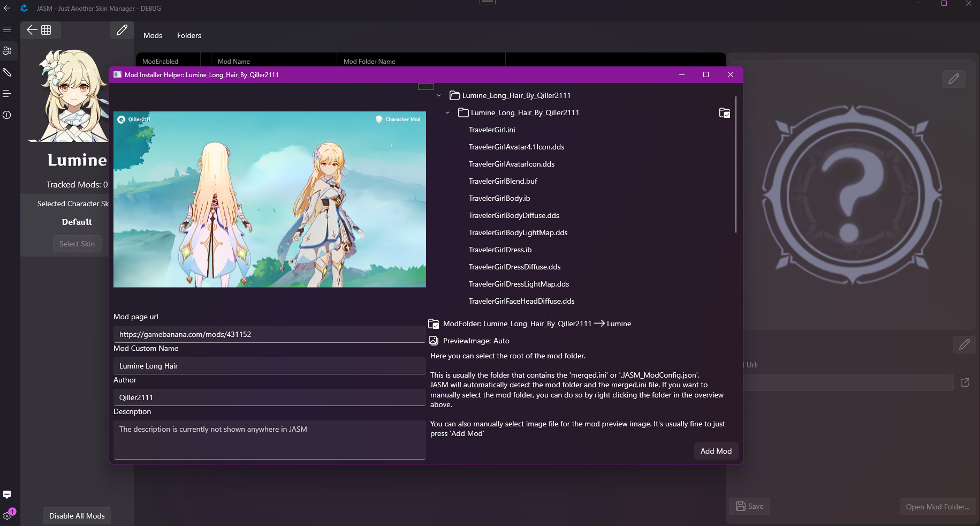This screenshot has width=980, height=526.
Task: Minimize the Mod Installer Helper window
Action: click(682, 74)
